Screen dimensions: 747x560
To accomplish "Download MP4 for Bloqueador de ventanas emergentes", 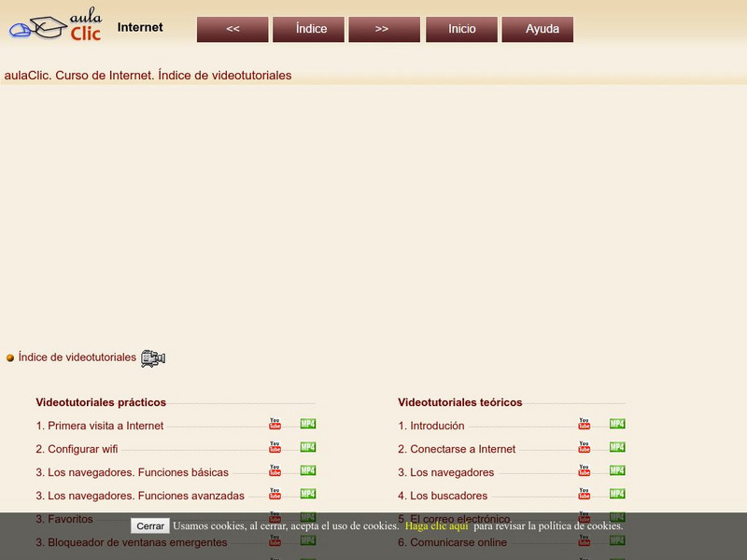I will click(x=308, y=540).
